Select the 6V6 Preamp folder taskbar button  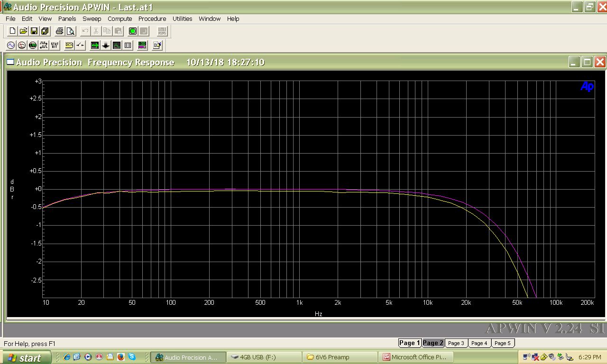[x=340, y=357]
